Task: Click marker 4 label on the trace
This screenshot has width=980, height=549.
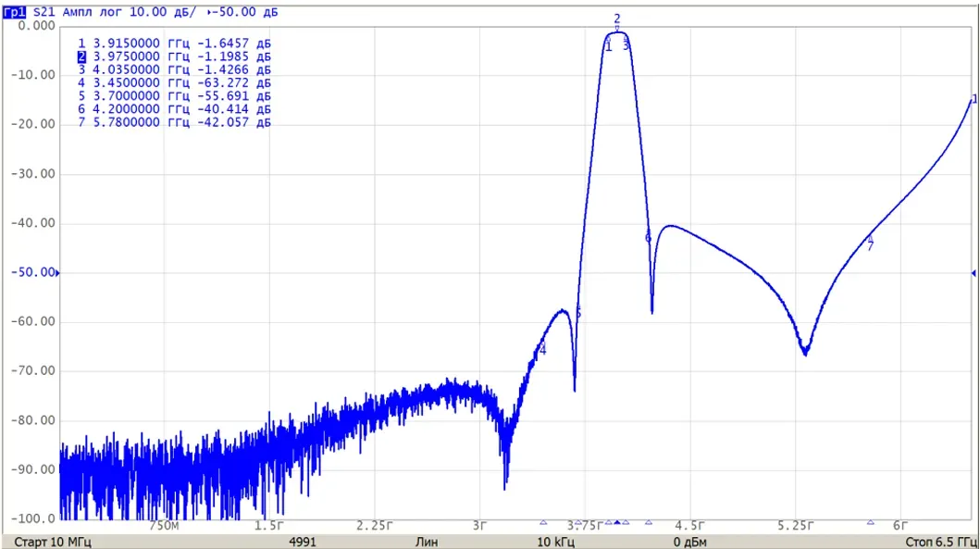Action: (542, 351)
